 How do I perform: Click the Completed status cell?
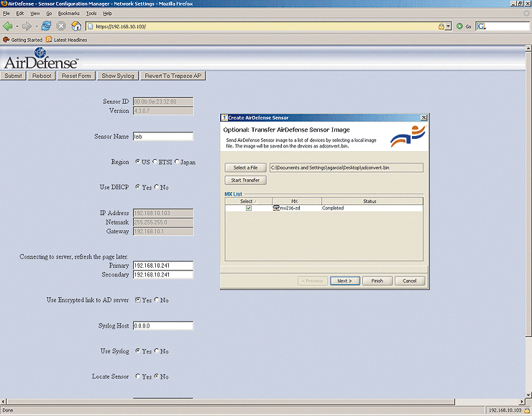[x=372, y=208]
